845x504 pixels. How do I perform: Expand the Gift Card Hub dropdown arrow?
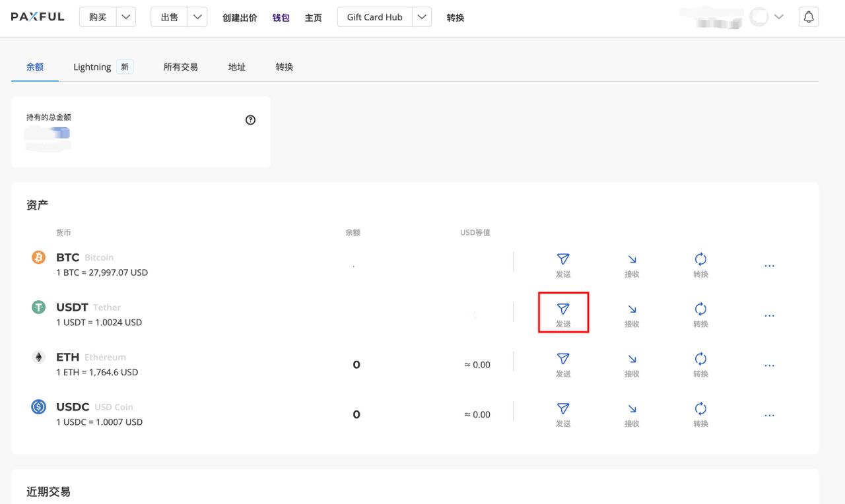pos(422,17)
